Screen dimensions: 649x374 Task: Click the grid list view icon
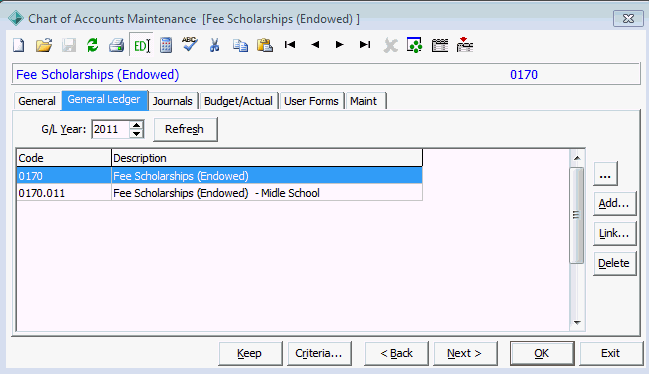440,45
